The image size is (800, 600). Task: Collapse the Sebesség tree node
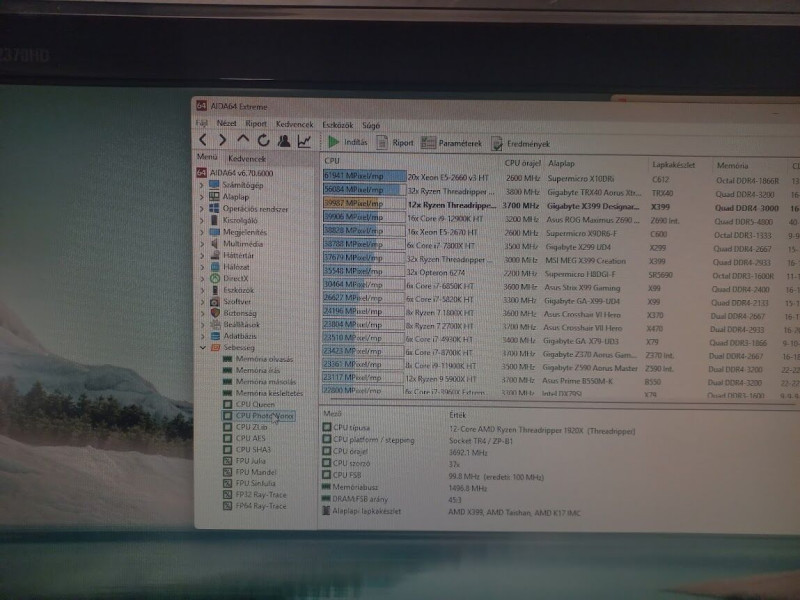point(203,347)
